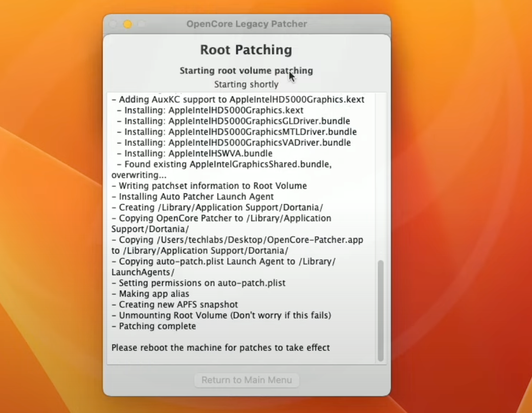Viewport: 532px width, 413px height.
Task: Click 'Starting root volume patching' status text
Action: click(x=246, y=71)
